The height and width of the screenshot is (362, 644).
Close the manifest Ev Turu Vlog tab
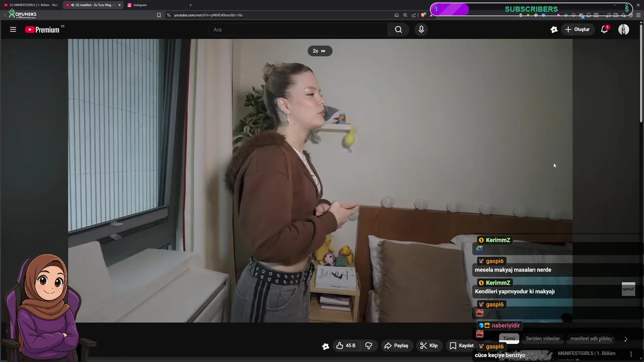coord(119,5)
